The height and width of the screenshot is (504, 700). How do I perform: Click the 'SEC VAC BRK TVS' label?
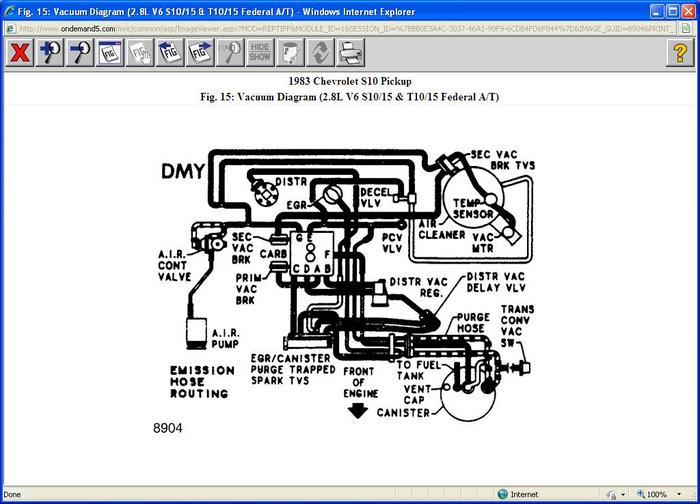[x=503, y=160]
